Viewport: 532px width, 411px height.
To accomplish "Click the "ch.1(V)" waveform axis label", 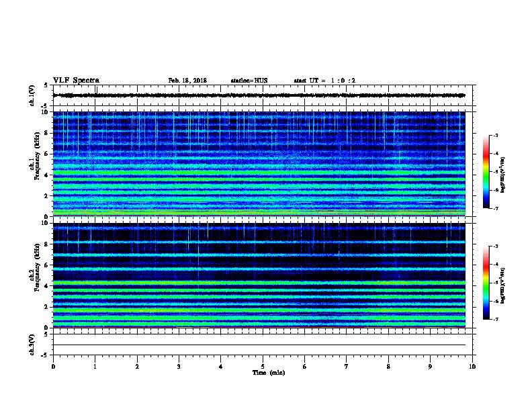I will click(32, 95).
